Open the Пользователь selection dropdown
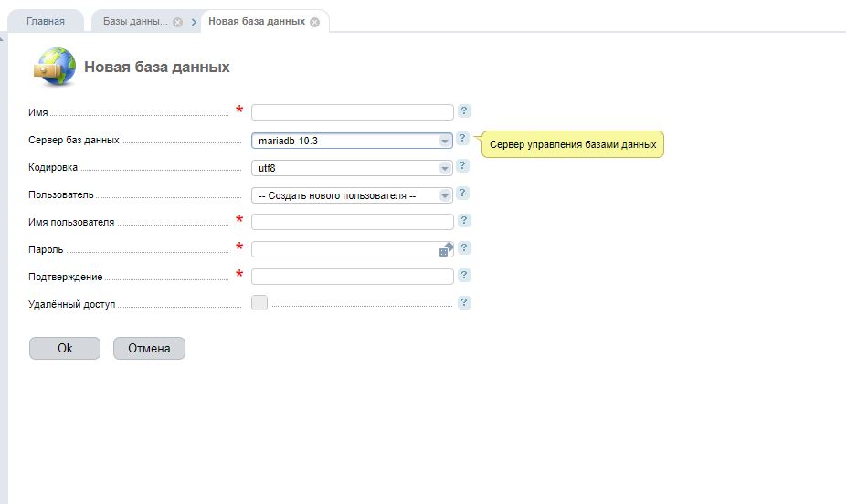Screen dimensions: 846x504 pos(352,195)
